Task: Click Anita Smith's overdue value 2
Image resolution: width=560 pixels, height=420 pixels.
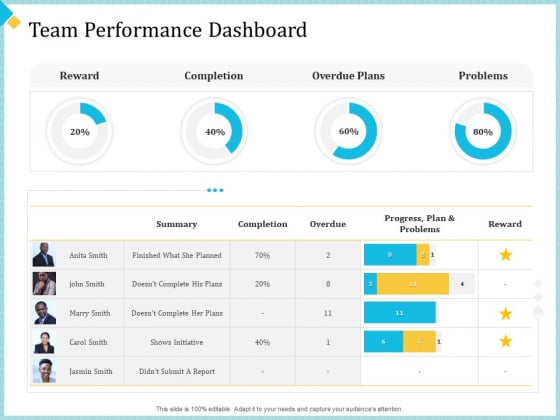Action: tap(328, 255)
